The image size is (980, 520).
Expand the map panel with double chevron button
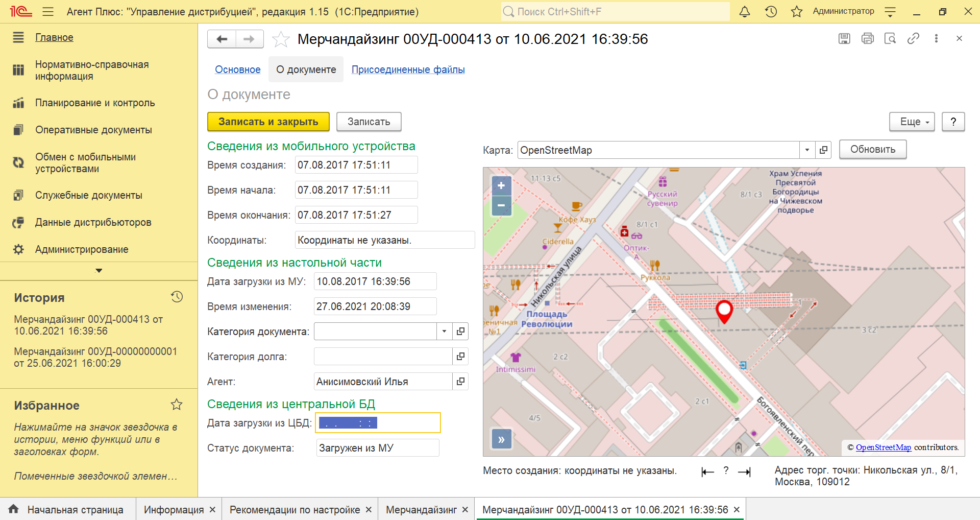pos(501,439)
